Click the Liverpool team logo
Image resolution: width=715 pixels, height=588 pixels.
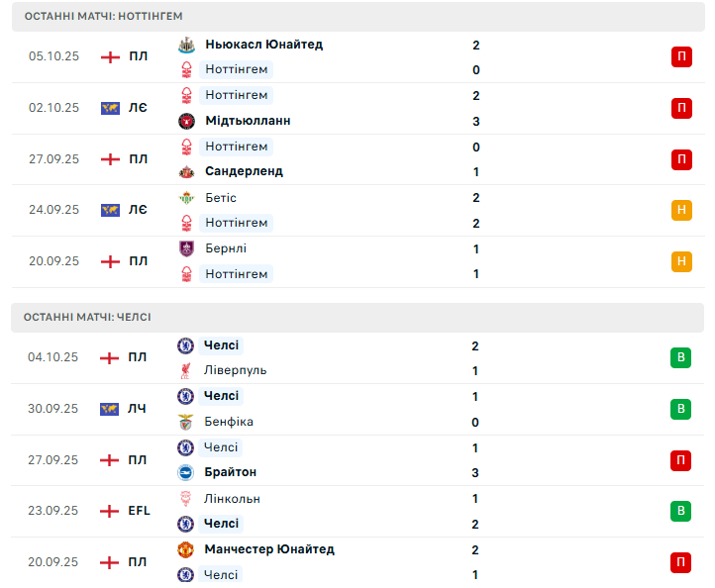tap(185, 370)
